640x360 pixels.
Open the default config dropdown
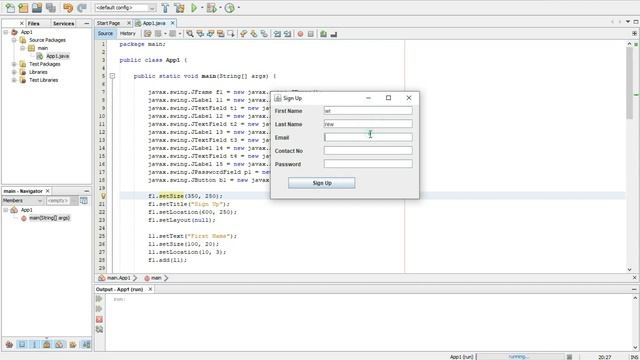click(151, 8)
